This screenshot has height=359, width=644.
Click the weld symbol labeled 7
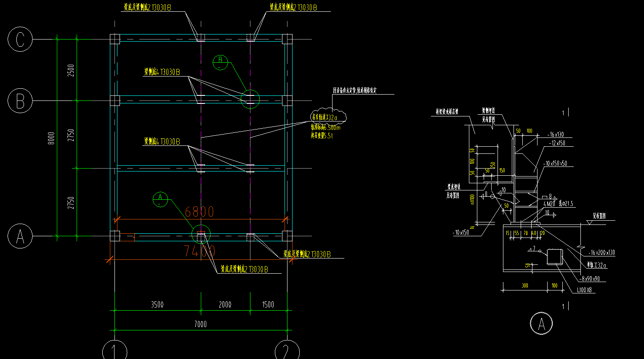534,248
